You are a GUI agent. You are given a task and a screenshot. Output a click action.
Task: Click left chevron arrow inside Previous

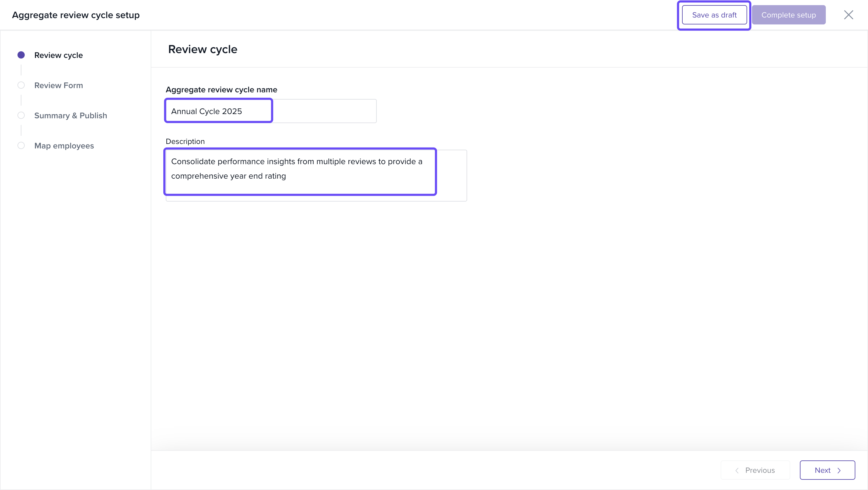pos(737,470)
